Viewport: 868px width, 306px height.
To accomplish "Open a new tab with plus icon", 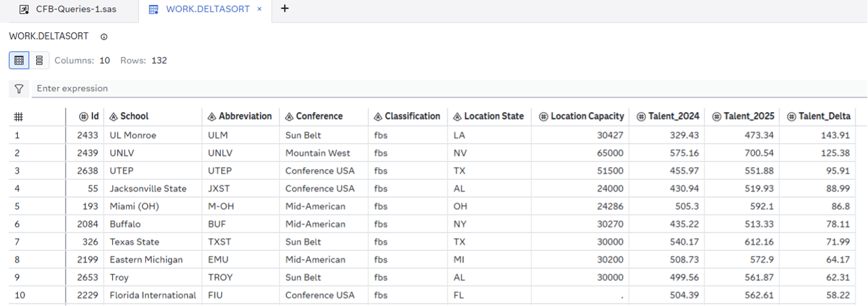I will pos(284,9).
